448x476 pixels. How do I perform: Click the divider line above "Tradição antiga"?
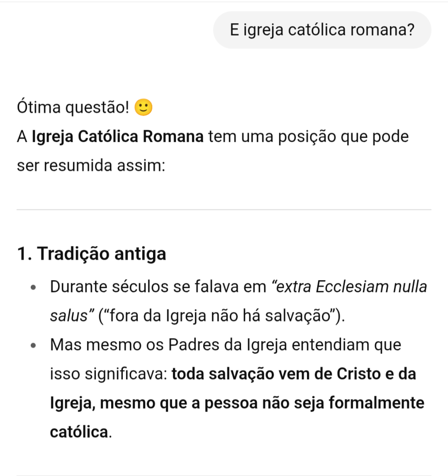click(x=224, y=210)
